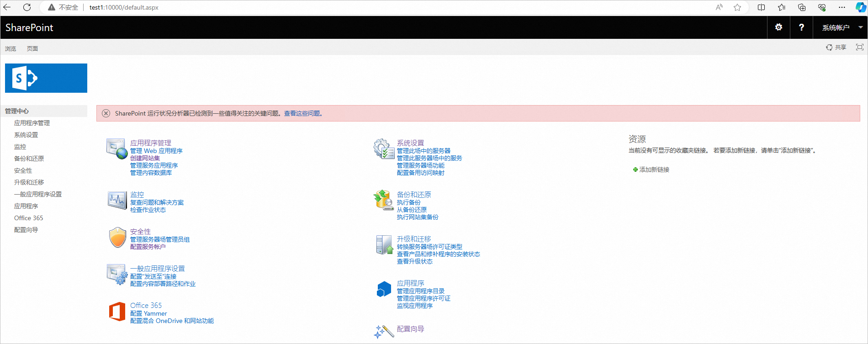Add page to favorites with star icon

737,7
